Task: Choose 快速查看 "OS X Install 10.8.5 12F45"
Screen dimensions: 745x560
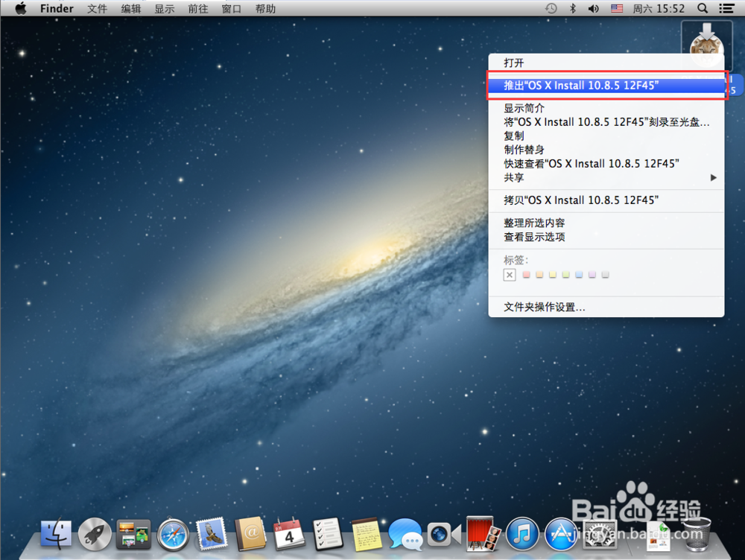Action: (x=606, y=164)
